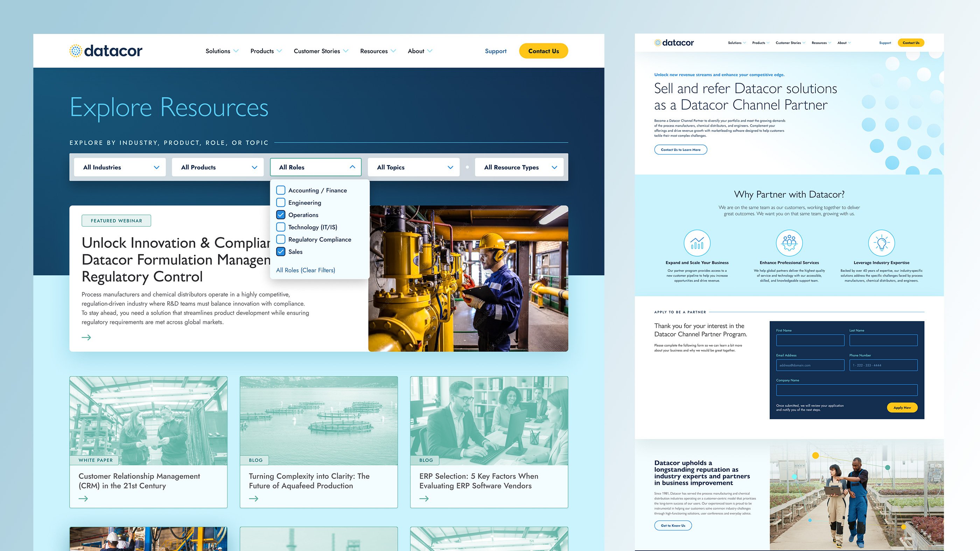This screenshot has width=980, height=551.
Task: Open the All Resource Types dropdown
Action: click(x=519, y=167)
